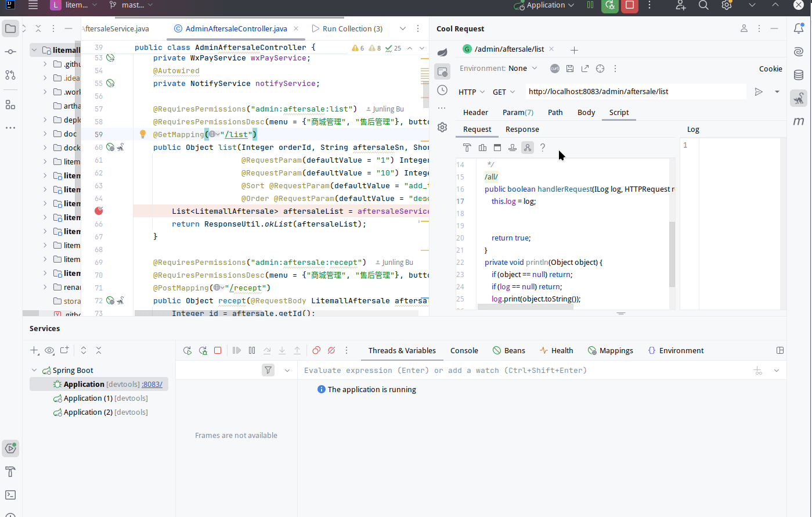Switch to the Console tab

(x=464, y=350)
